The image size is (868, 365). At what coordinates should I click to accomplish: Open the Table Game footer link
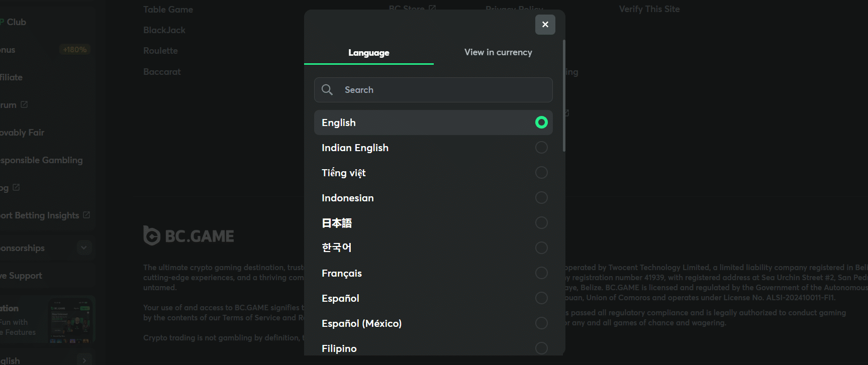tap(168, 10)
